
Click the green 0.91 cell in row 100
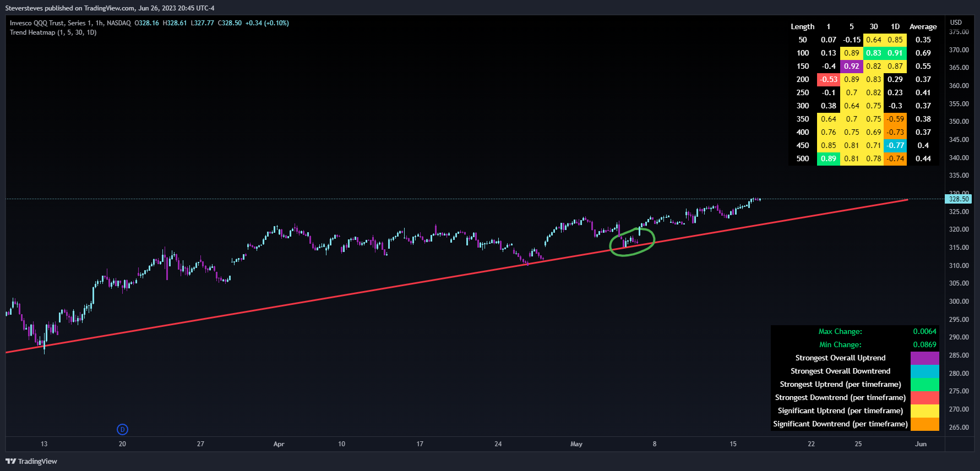895,53
